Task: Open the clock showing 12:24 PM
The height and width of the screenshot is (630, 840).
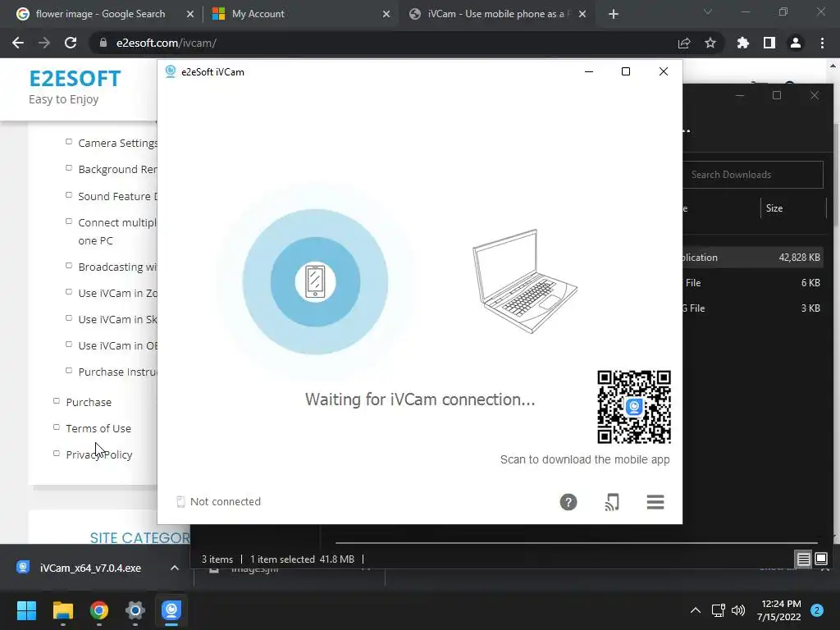Action: click(x=779, y=610)
